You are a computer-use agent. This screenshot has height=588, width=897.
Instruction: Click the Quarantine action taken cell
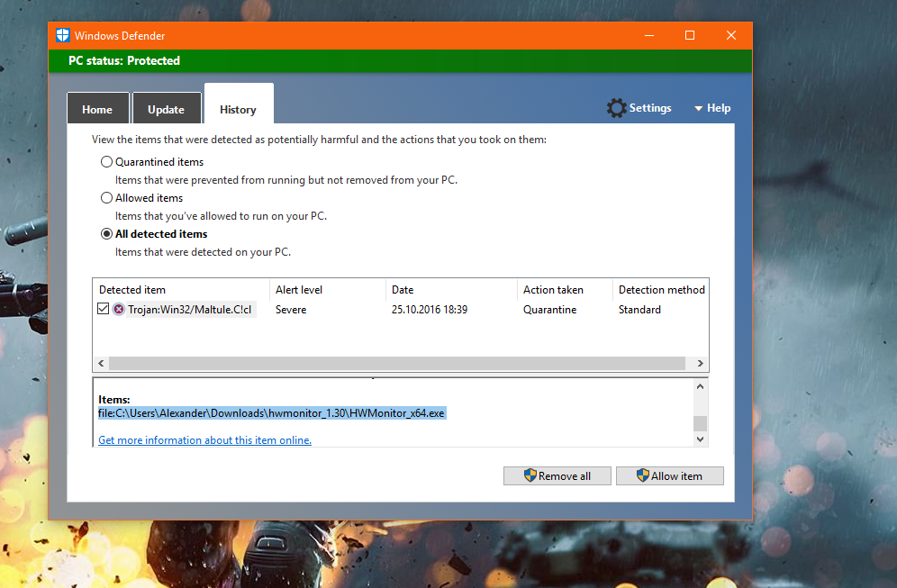pyautogui.click(x=549, y=310)
